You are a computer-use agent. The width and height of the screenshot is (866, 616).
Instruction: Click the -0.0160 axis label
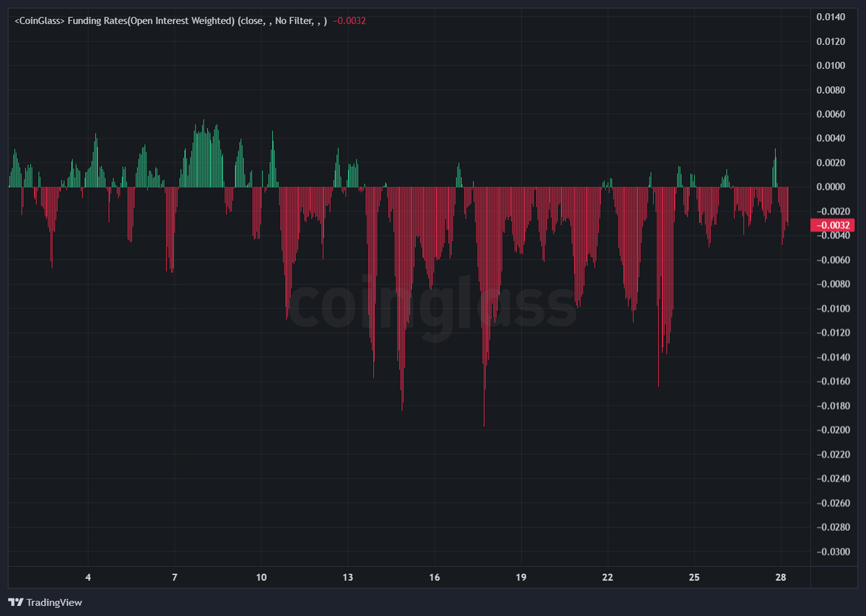(834, 382)
